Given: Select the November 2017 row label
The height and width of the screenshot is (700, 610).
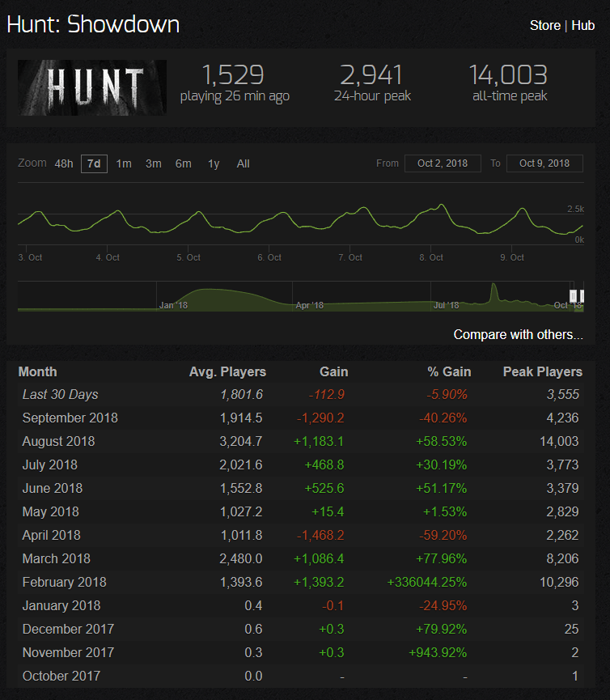Looking at the screenshot, I should pos(68,653).
